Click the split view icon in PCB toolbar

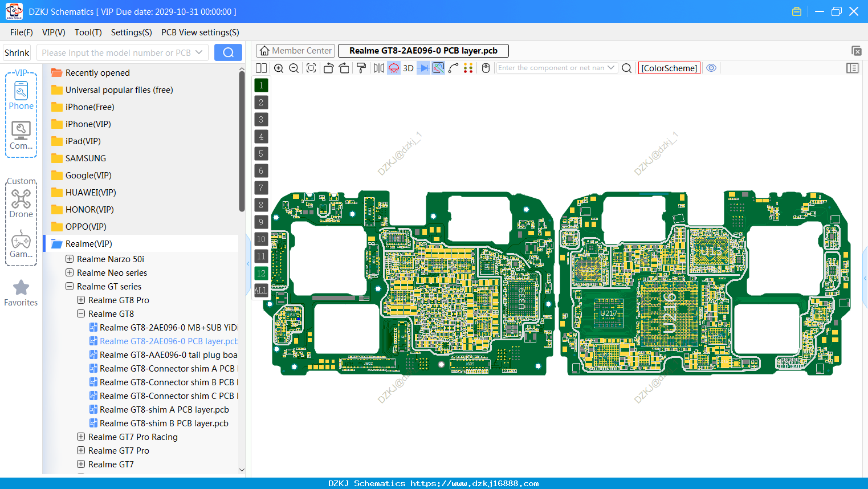(262, 68)
